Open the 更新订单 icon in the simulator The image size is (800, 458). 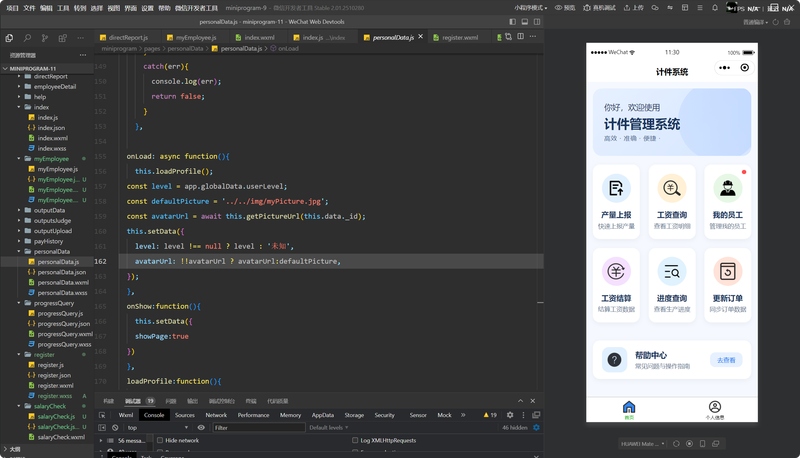pos(728,271)
